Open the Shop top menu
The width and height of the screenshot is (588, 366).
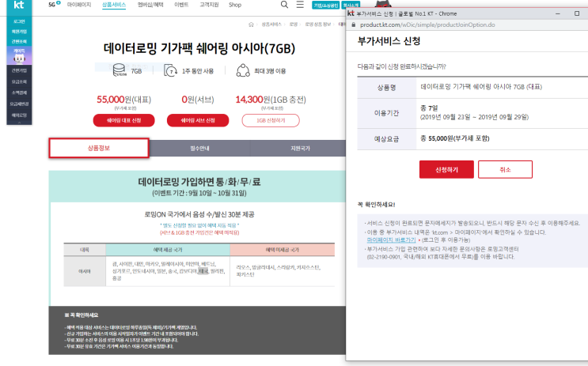235,5
